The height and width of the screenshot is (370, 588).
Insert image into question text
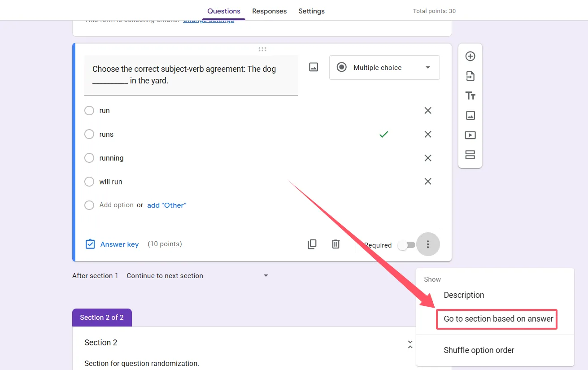point(314,67)
